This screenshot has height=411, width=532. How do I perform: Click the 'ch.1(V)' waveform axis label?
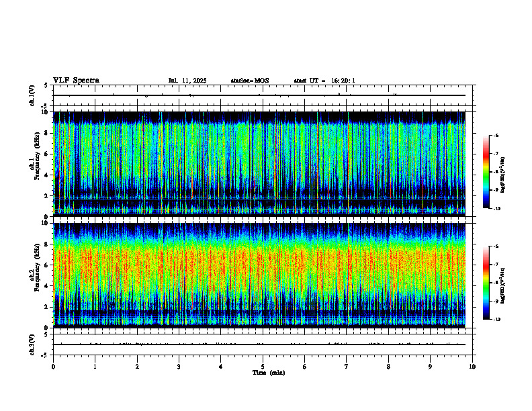click(x=32, y=95)
